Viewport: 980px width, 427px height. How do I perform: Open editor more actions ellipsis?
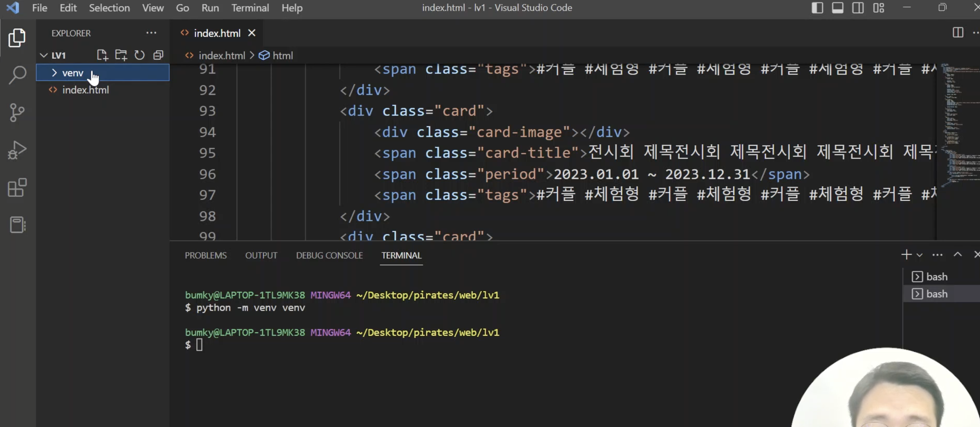976,33
